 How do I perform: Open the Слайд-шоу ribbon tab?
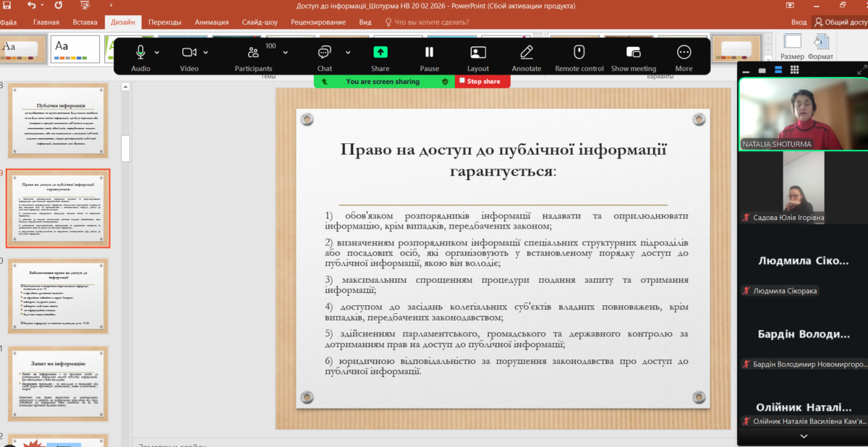pyautogui.click(x=261, y=22)
